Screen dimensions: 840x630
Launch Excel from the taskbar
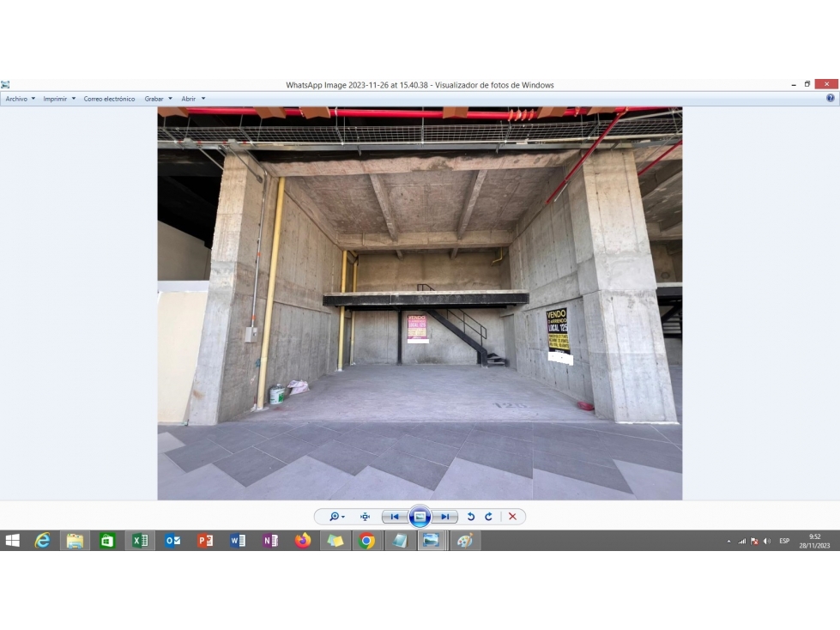coord(140,541)
